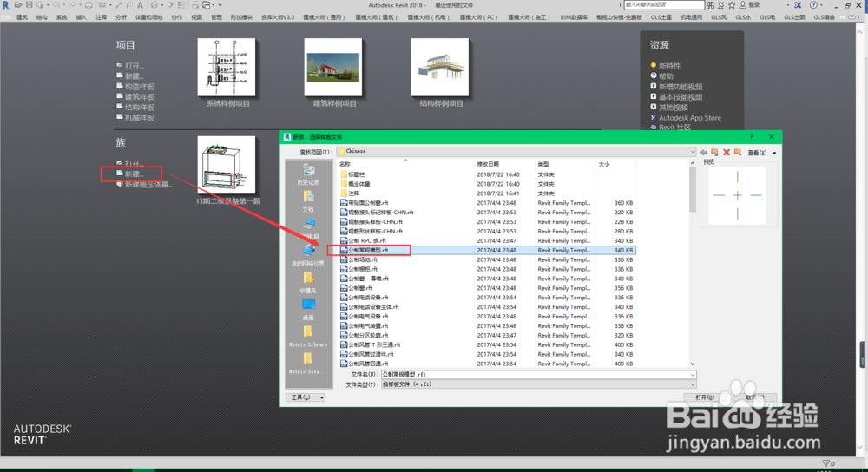The width and height of the screenshot is (868, 472).
Task: Click the Revit application 'R' menu button
Action: click(x=5, y=5)
